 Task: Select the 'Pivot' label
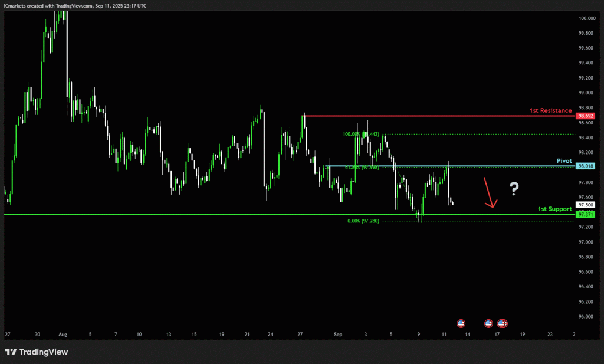click(564, 161)
